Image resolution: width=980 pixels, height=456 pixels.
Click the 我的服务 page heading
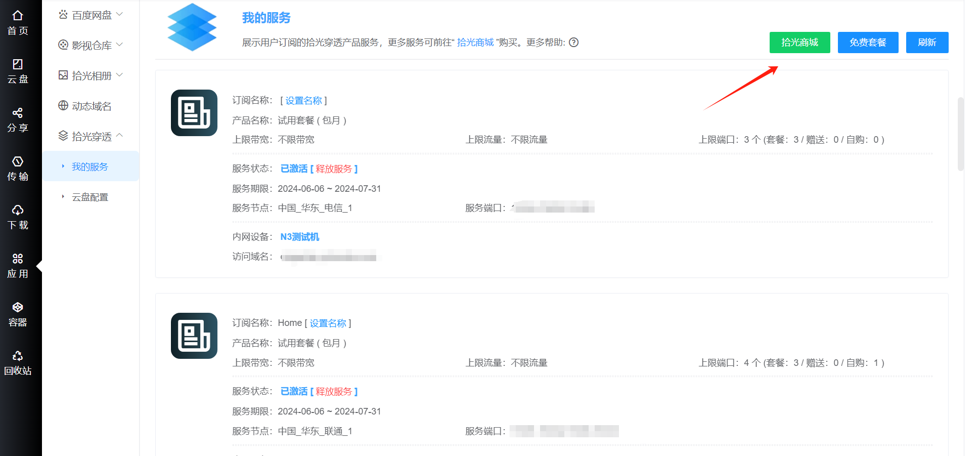[x=266, y=18]
